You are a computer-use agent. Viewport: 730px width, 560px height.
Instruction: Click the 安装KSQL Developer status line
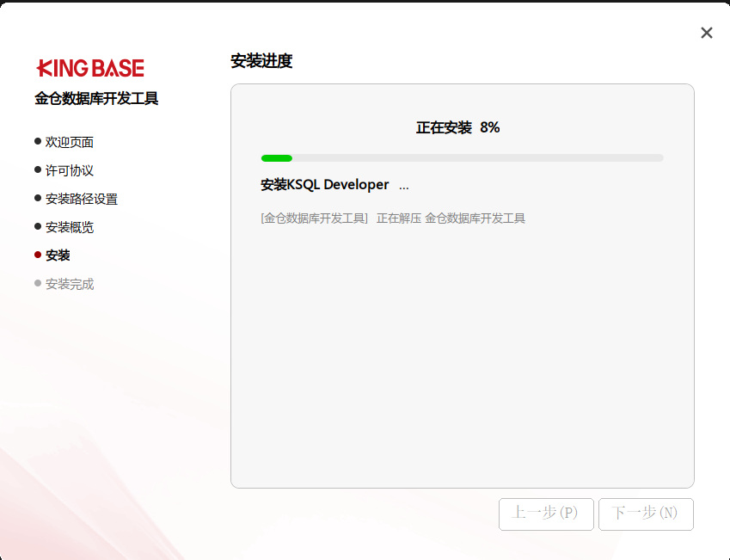[325, 185]
